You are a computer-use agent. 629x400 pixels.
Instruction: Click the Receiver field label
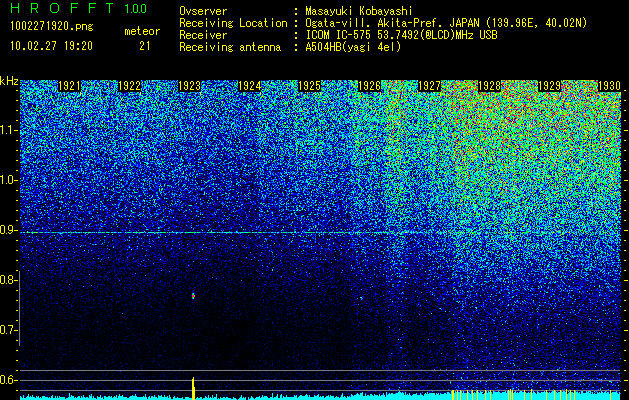pyautogui.click(x=203, y=35)
